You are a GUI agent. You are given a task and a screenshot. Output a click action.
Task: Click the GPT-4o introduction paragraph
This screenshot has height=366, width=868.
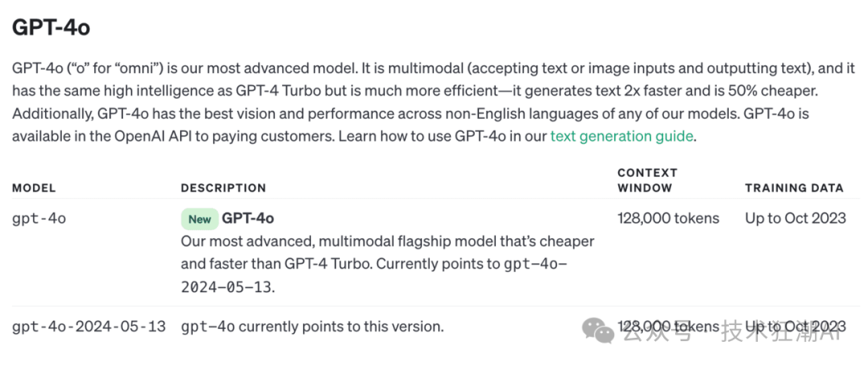433,102
